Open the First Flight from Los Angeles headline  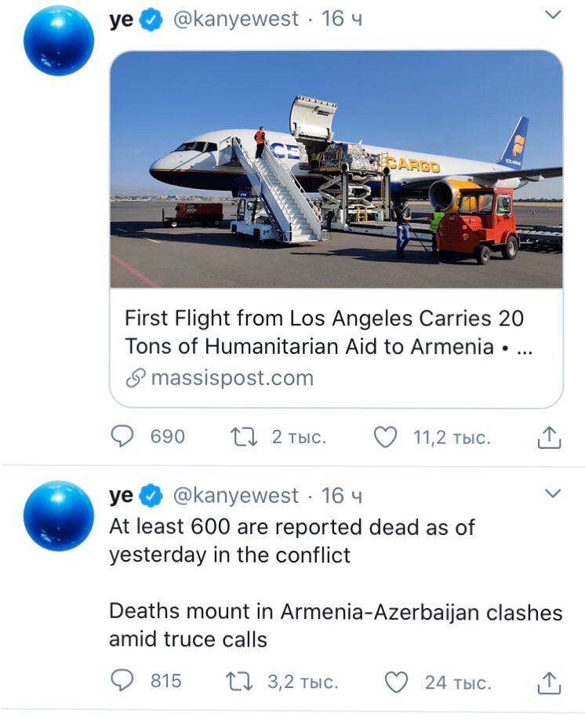click(x=325, y=333)
